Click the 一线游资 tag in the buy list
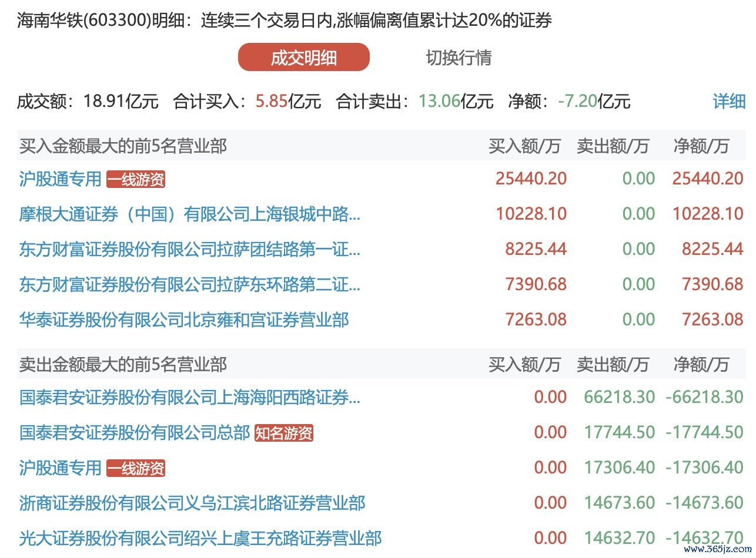 pyautogui.click(x=136, y=179)
